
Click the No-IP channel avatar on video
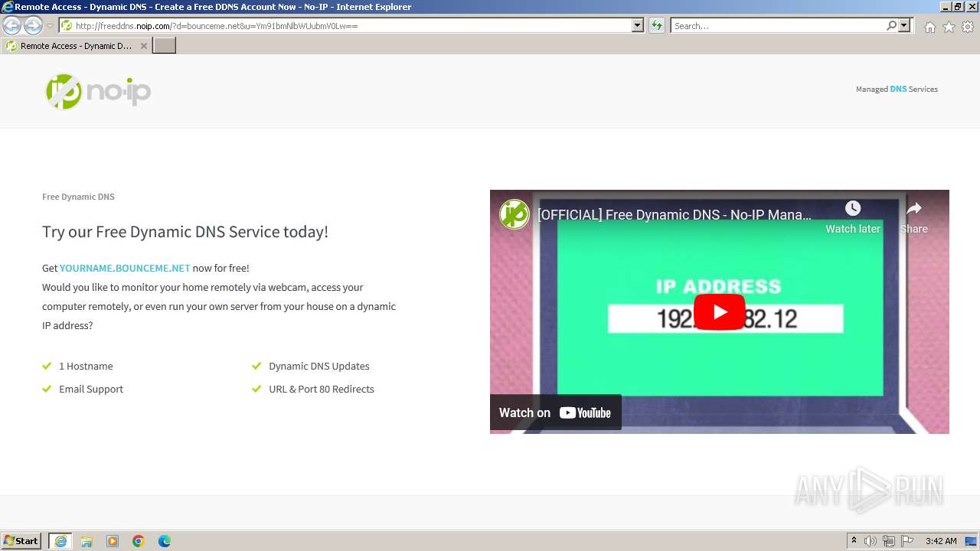point(514,214)
